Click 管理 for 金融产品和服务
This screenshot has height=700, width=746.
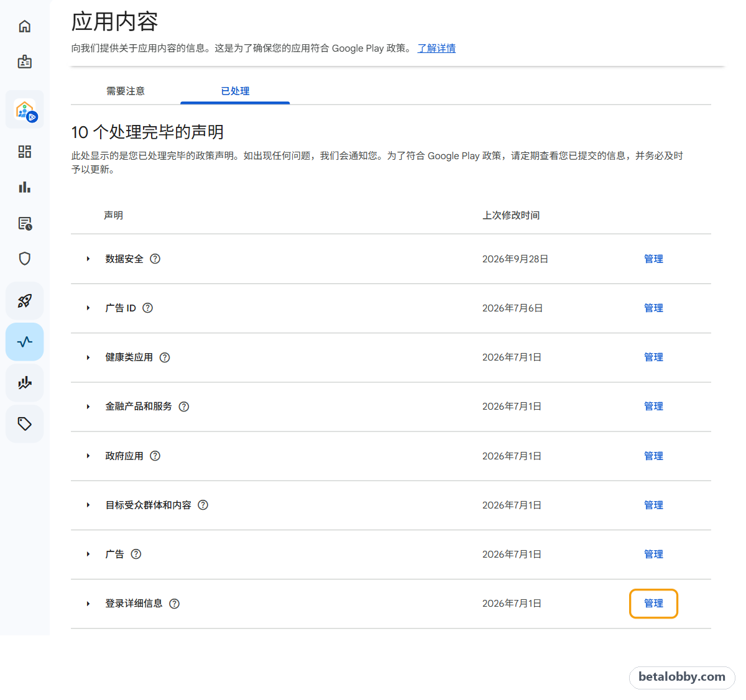pyautogui.click(x=653, y=406)
